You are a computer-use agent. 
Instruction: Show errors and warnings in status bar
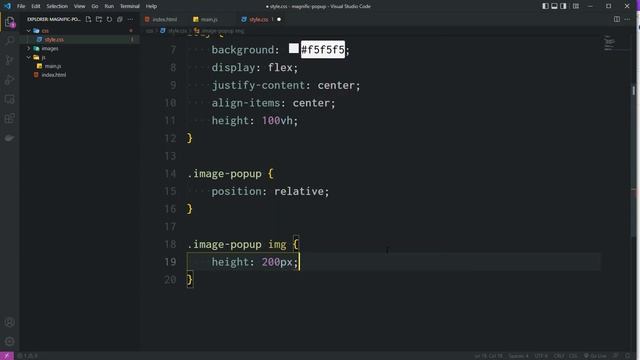coord(27,356)
